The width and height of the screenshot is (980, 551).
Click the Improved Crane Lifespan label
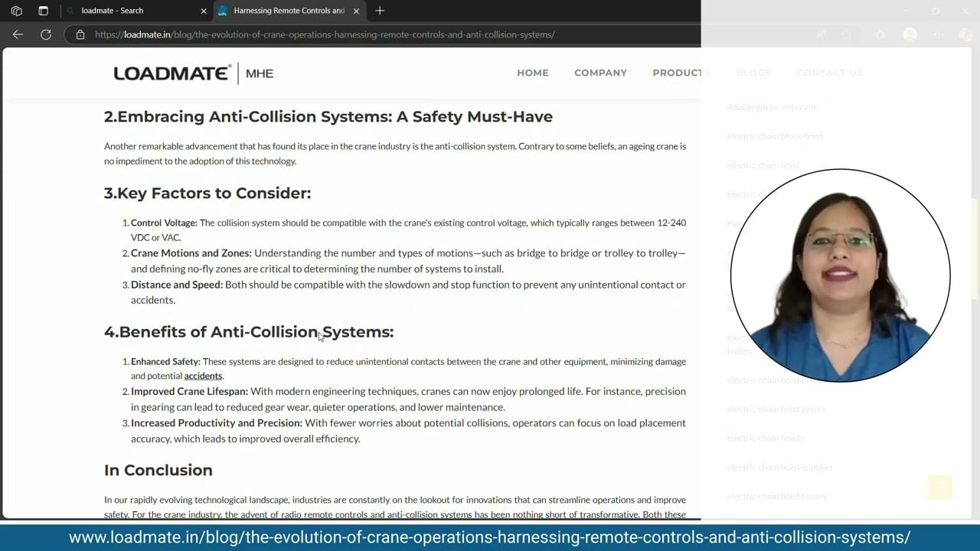click(x=189, y=391)
